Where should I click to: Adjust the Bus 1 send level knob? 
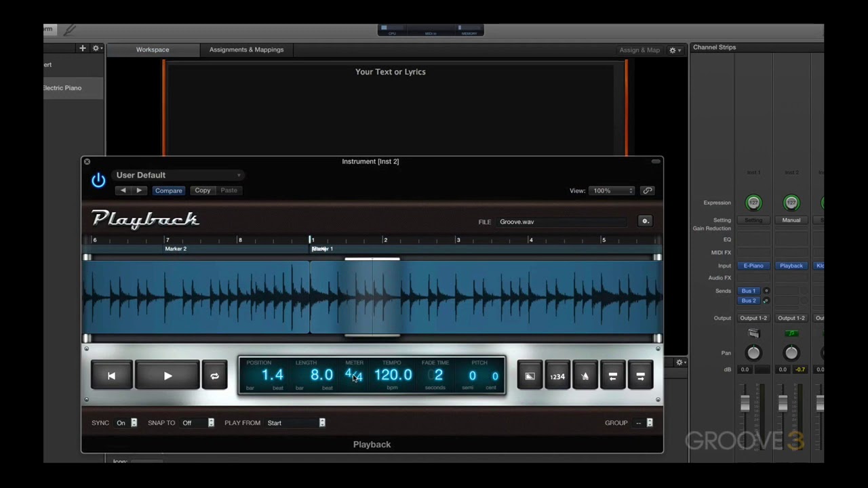[x=766, y=291]
